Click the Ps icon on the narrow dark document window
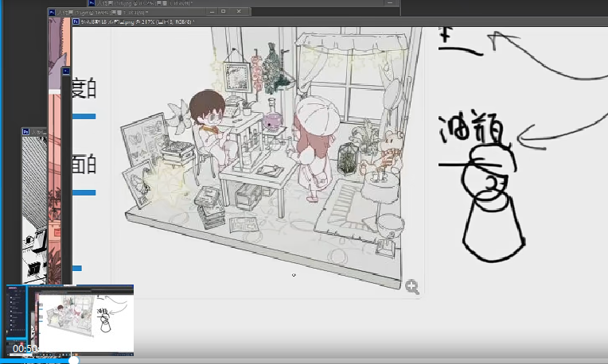608x364 pixels. 66,71
